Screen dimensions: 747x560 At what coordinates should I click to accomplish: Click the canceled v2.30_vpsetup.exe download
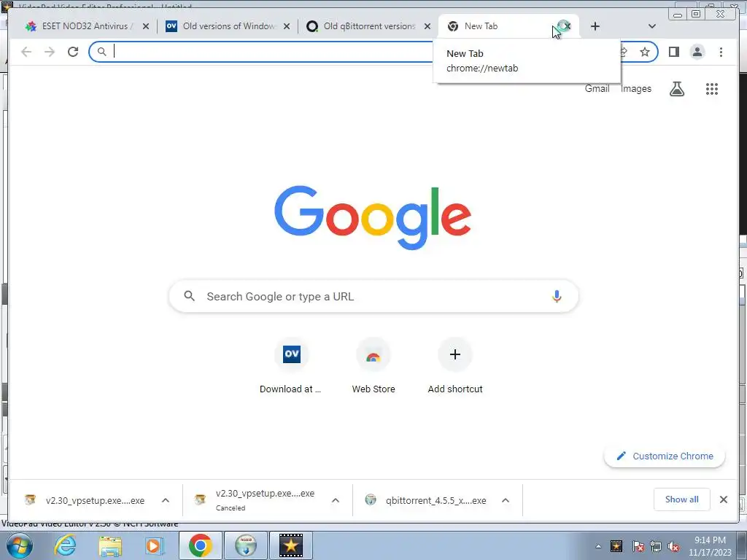[x=254, y=500]
